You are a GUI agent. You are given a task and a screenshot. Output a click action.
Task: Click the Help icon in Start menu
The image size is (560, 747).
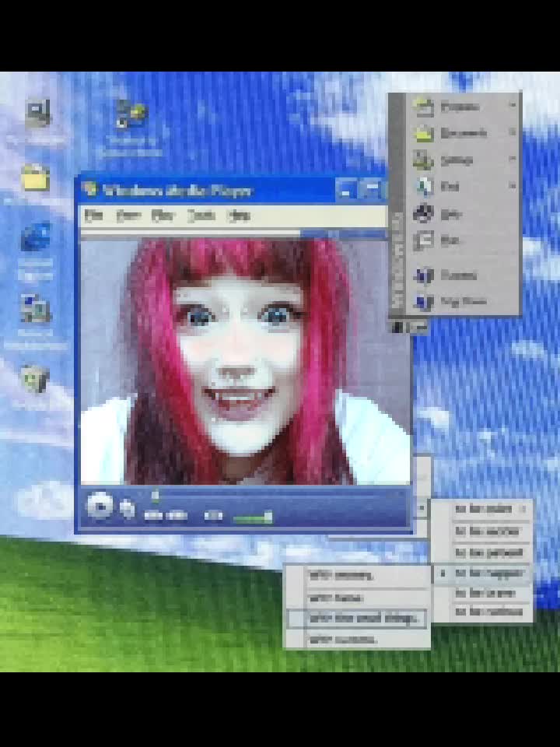[422, 213]
